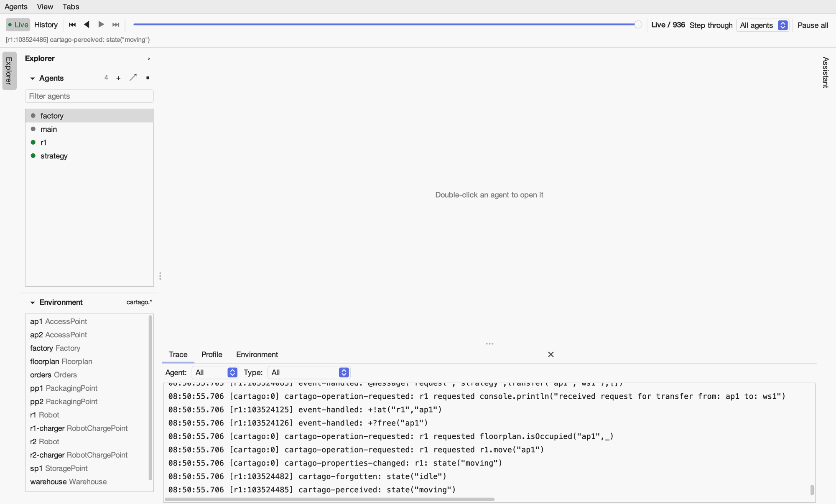Image resolution: width=836 pixels, height=504 pixels.
Task: Switch to History mode
Action: tap(46, 25)
